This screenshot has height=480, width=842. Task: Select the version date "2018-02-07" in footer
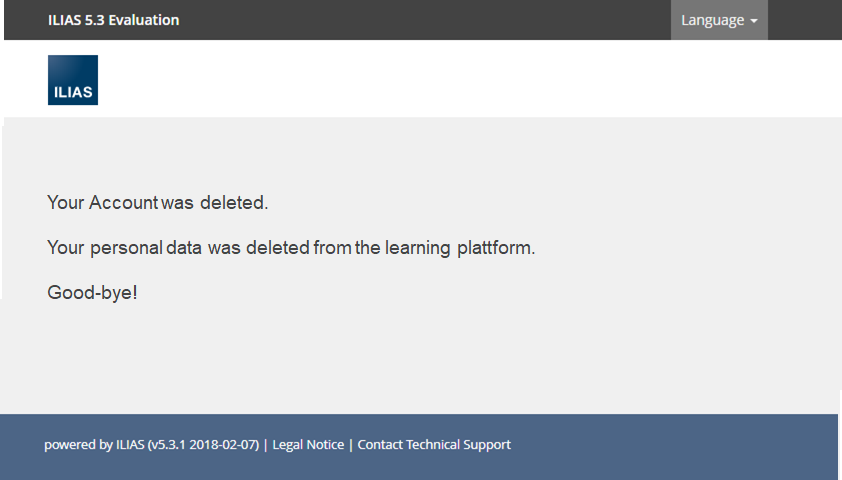[x=224, y=445]
